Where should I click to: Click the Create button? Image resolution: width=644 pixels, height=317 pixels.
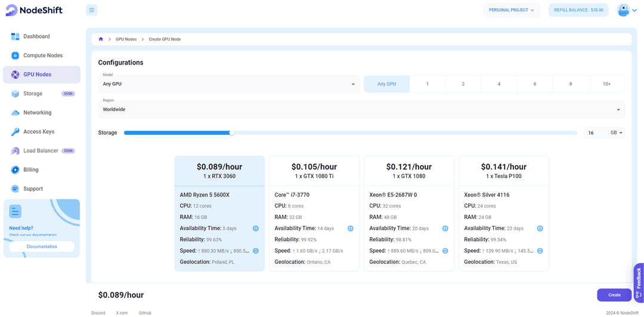[614, 295]
